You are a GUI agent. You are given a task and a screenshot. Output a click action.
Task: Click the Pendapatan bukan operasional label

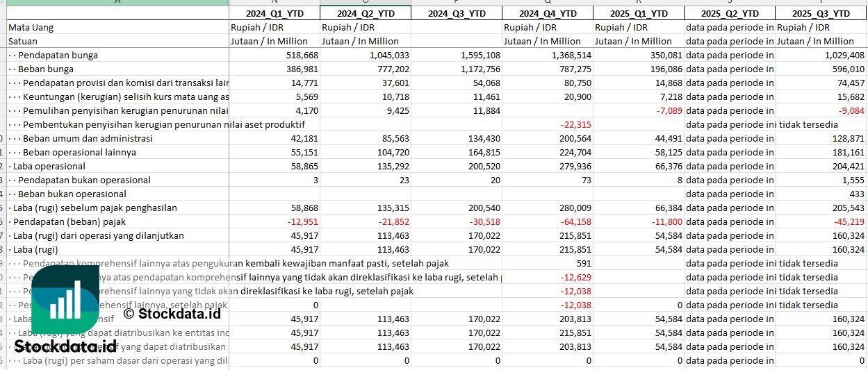pos(84,180)
